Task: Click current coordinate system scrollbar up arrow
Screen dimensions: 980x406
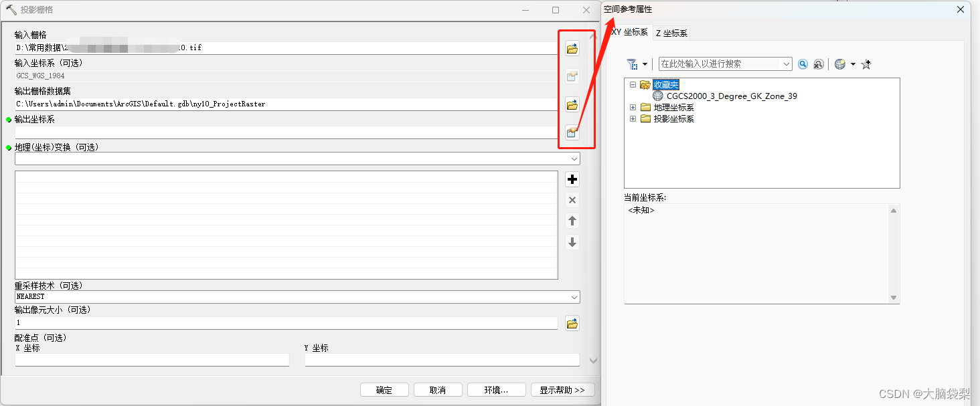Action: pyautogui.click(x=894, y=211)
